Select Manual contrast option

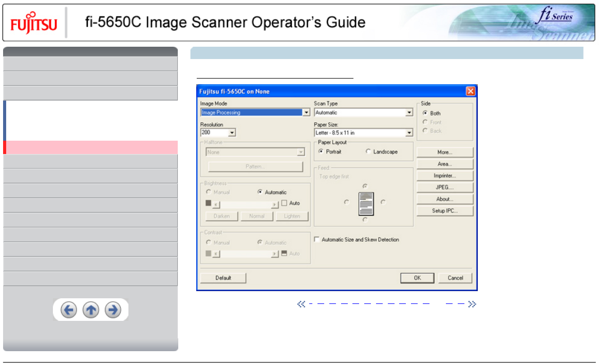tap(209, 242)
